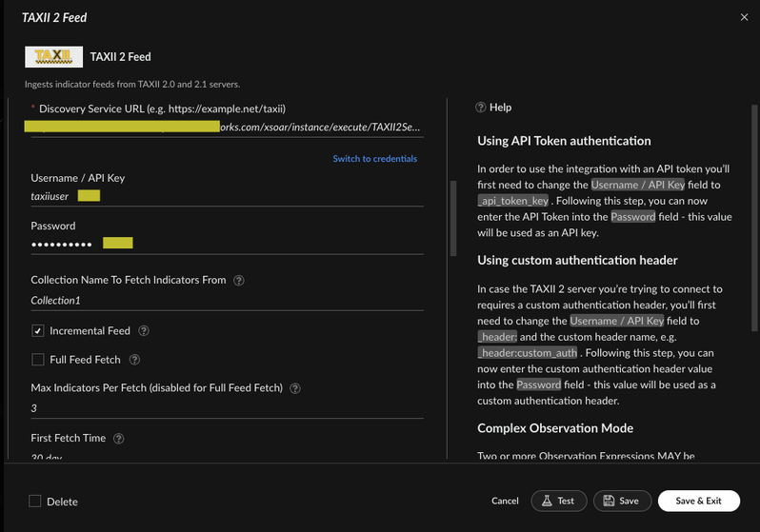Uncheck the Incremental Feed checkbox
Image resolution: width=760 pixels, height=532 pixels.
click(x=38, y=331)
